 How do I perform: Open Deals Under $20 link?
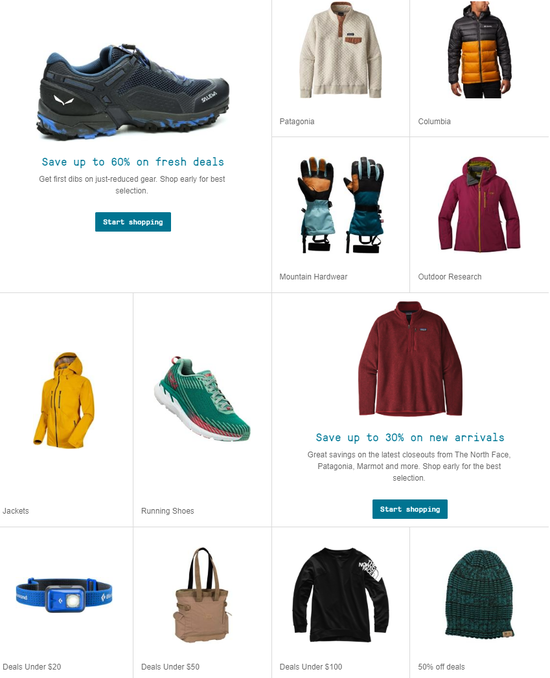(x=32, y=667)
